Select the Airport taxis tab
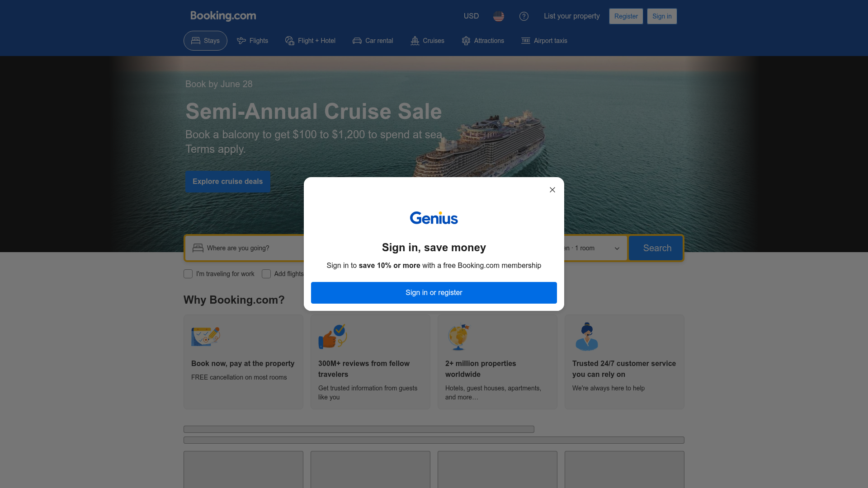Image resolution: width=868 pixels, height=488 pixels. [x=544, y=41]
